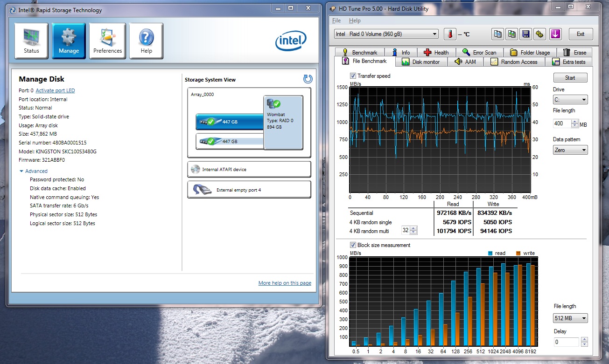
Task: Toggle the Transfer speed checkbox
Action: coord(353,76)
